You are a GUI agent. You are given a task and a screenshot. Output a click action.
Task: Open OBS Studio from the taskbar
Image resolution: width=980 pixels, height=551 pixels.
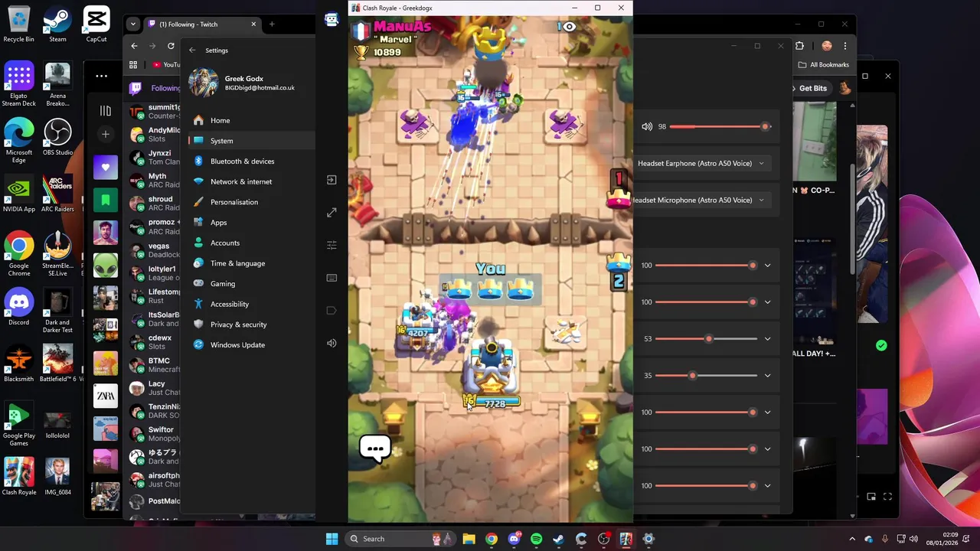[x=603, y=539]
